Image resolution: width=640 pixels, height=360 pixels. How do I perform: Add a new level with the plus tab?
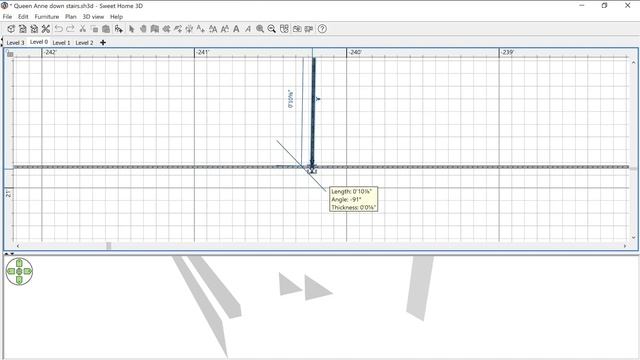point(103,42)
